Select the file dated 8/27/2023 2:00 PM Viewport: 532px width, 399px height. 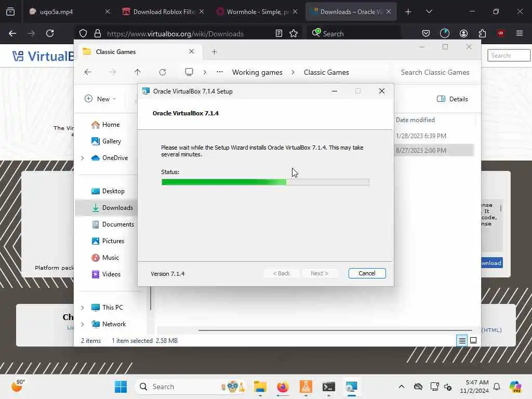click(x=421, y=150)
